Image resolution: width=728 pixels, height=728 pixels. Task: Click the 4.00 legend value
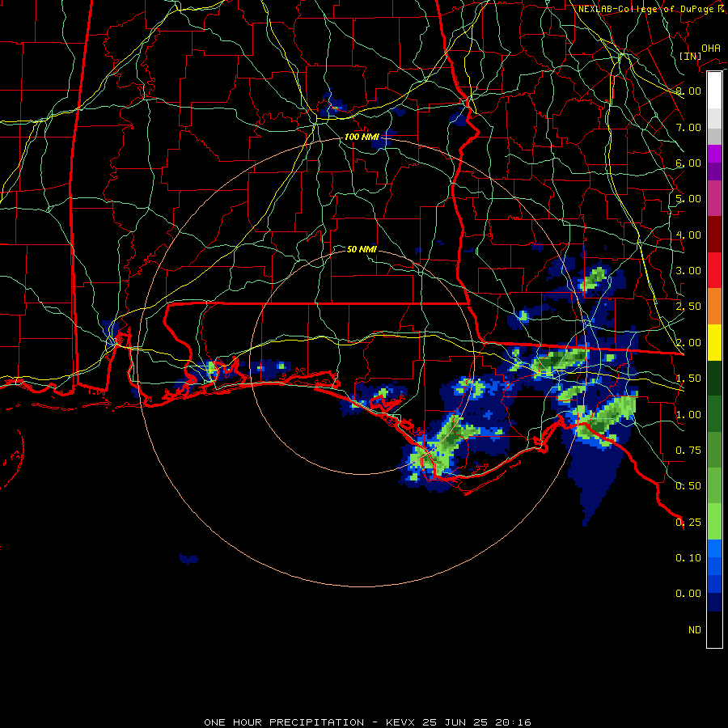[688, 235]
